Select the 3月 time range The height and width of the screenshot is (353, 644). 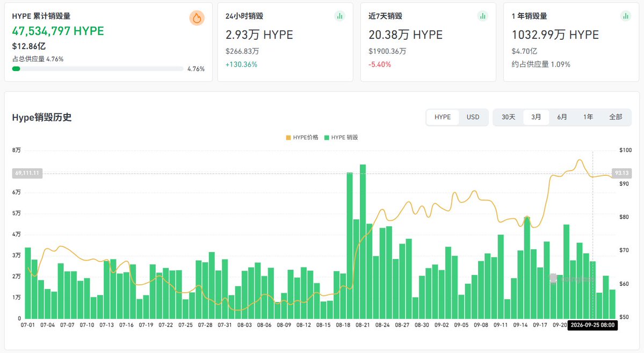coord(536,117)
